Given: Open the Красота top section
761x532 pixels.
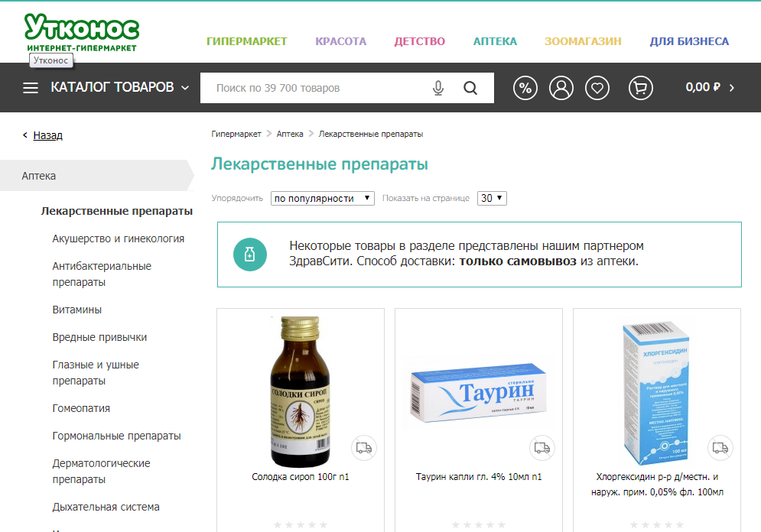Looking at the screenshot, I should 340,41.
